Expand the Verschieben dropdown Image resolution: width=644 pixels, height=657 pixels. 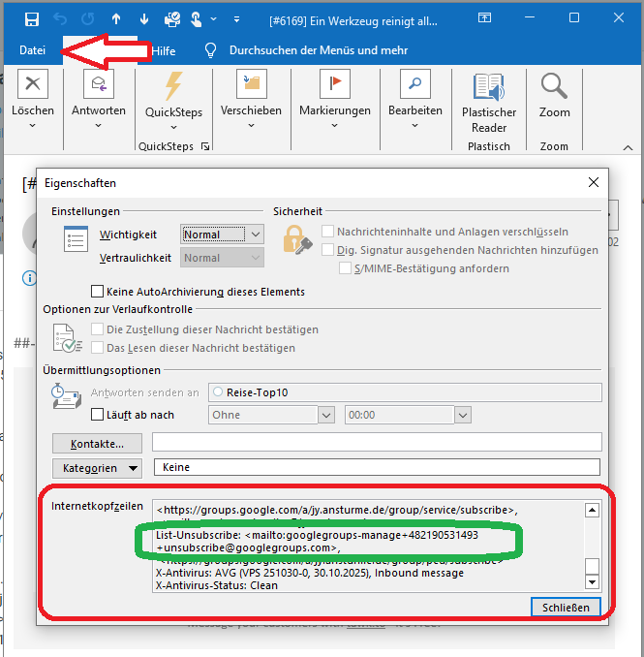pos(251,124)
